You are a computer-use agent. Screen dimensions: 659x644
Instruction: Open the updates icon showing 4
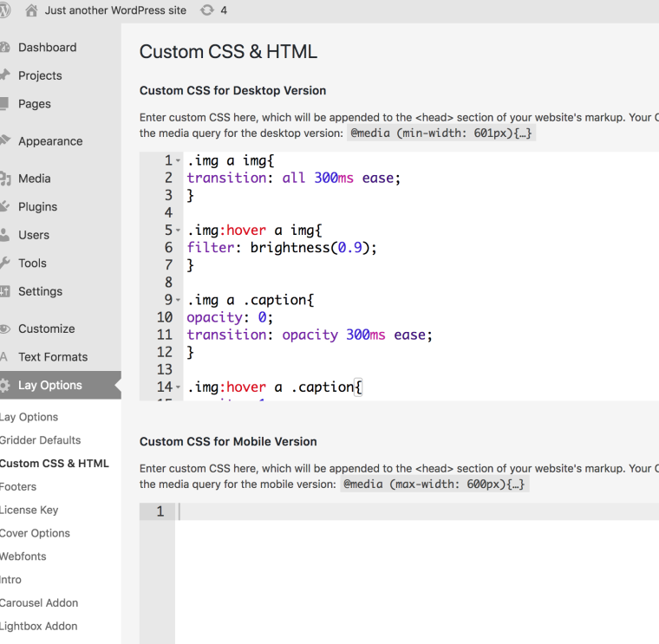click(206, 10)
